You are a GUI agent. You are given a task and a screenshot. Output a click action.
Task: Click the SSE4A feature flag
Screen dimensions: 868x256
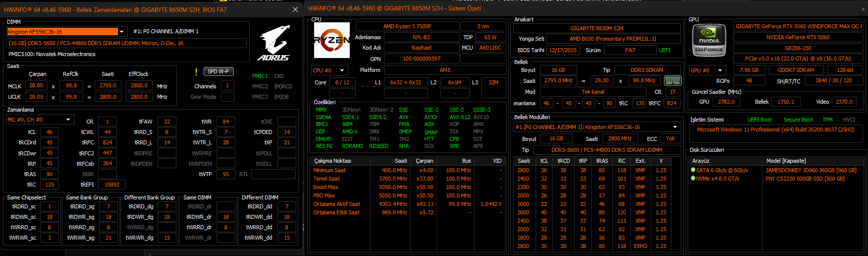coord(324,118)
